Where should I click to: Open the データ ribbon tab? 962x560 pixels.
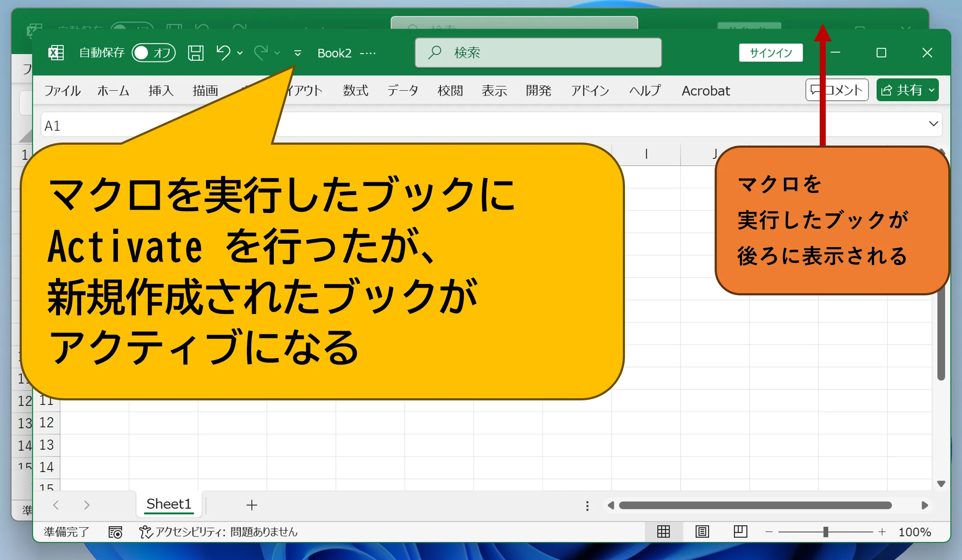point(402,90)
